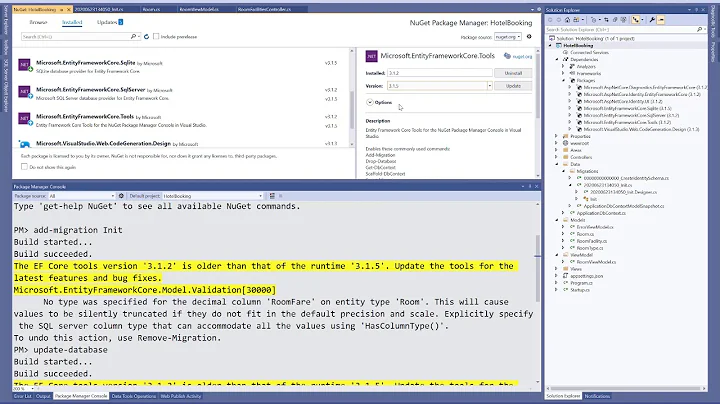Expand the Controllers folder

tap(557, 157)
